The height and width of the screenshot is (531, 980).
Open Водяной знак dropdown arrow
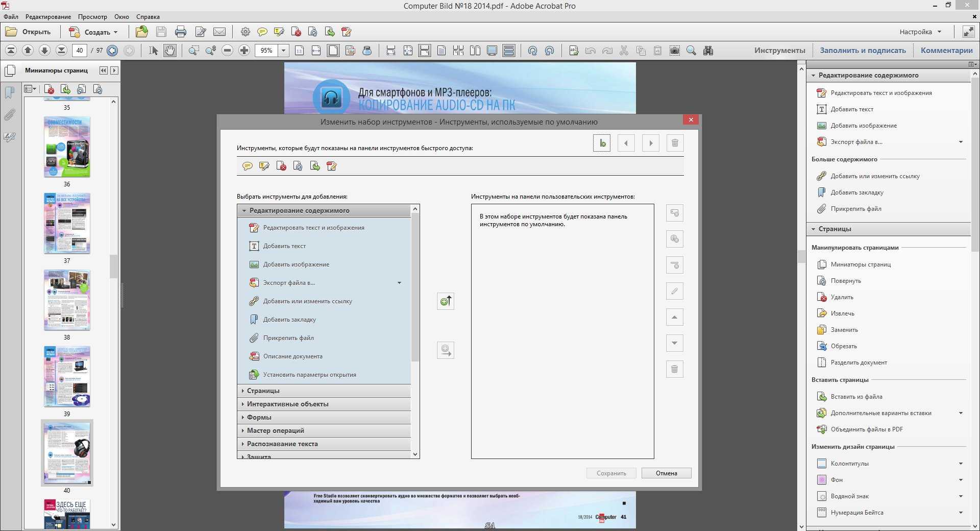click(961, 496)
